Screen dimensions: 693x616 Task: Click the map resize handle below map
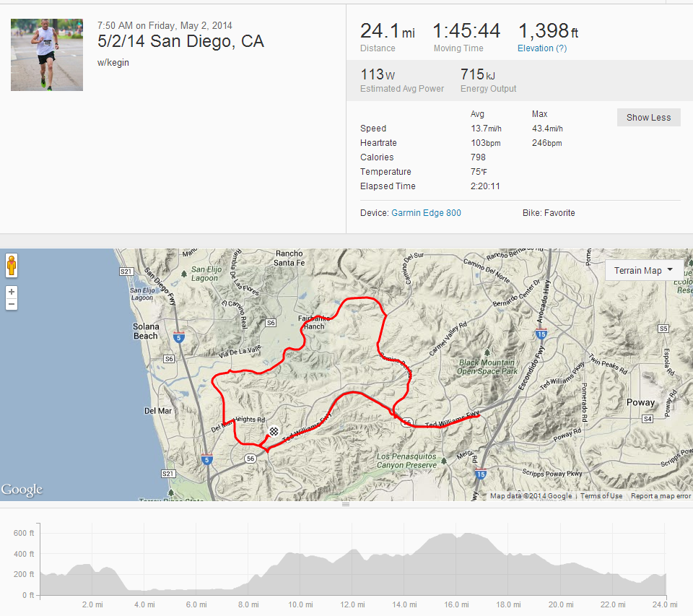[346, 504]
